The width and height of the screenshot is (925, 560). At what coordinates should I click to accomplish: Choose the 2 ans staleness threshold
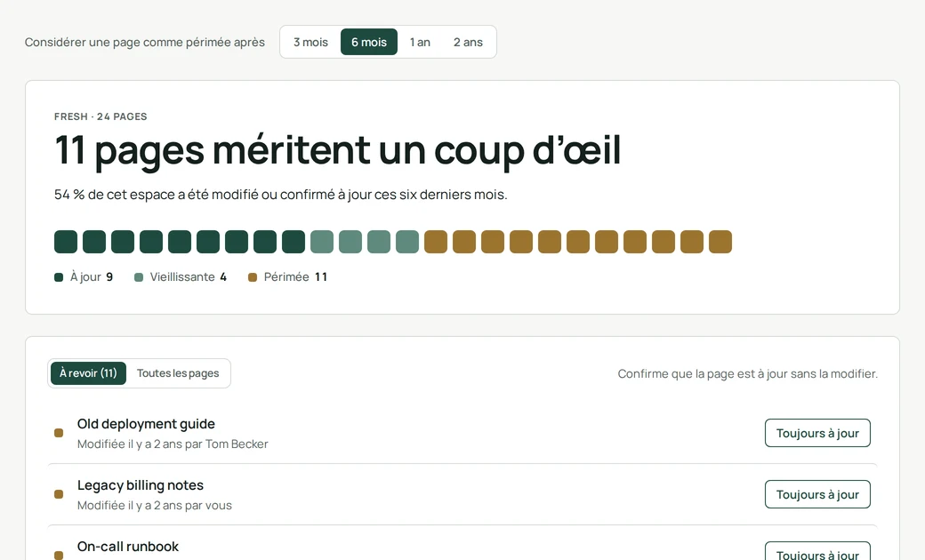468,42
